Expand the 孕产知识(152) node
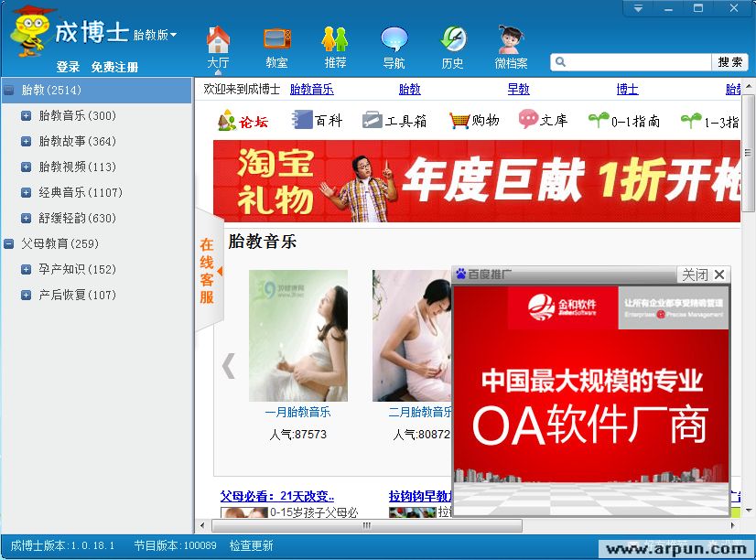This screenshot has width=756, height=560. tap(26, 269)
